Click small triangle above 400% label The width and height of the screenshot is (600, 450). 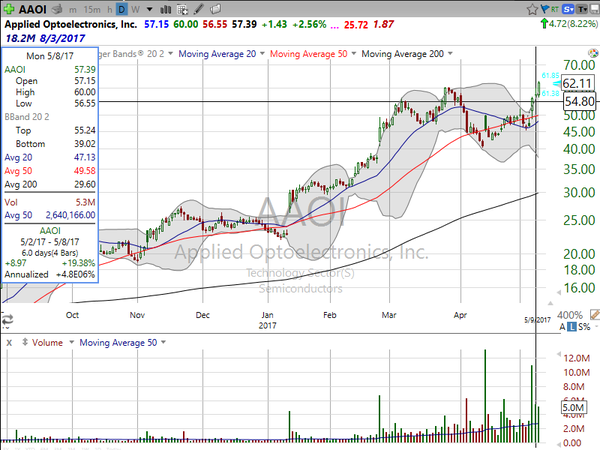click(550, 303)
